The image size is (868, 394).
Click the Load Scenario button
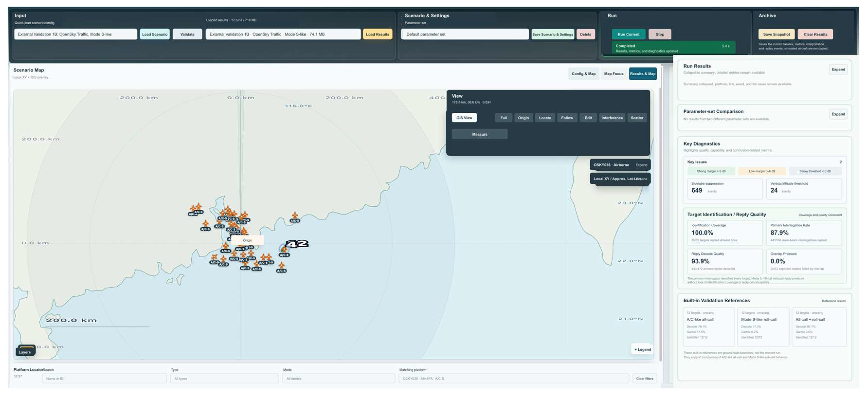click(x=155, y=34)
